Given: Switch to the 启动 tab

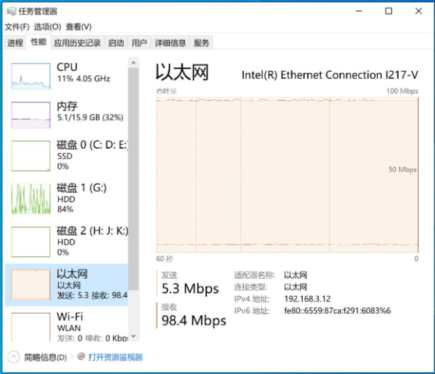Looking at the screenshot, I should tap(116, 43).
